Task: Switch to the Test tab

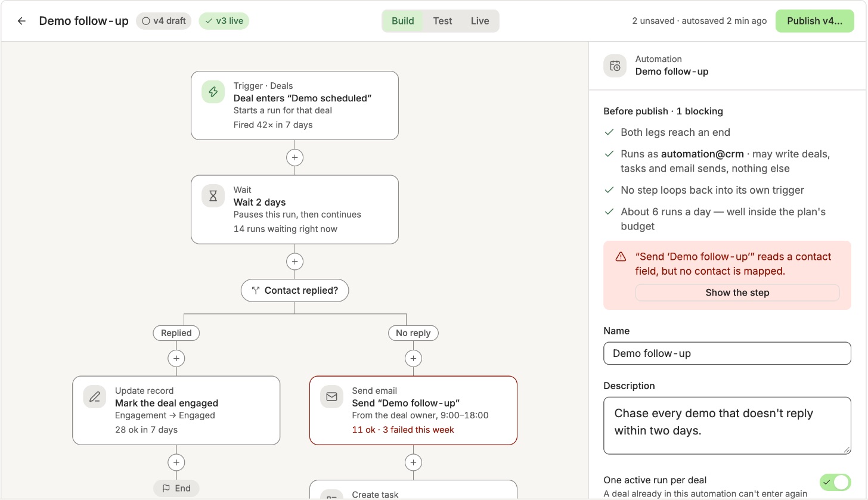Action: [x=442, y=21]
